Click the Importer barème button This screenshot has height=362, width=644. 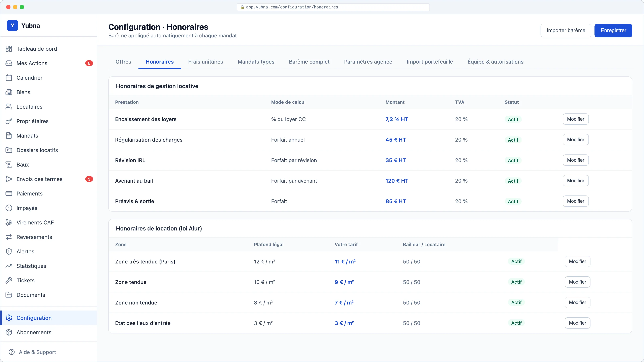tap(566, 31)
